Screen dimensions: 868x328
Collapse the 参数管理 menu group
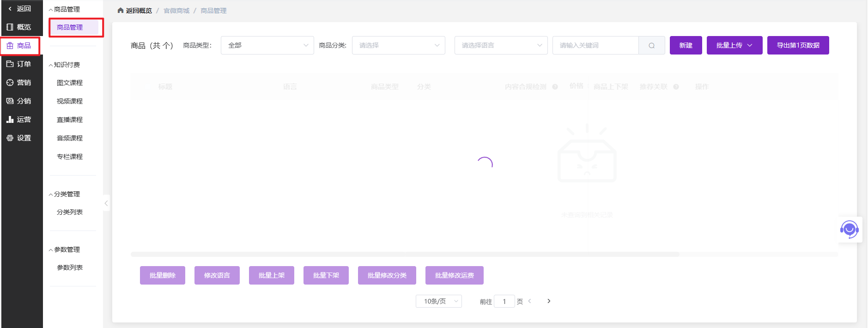point(51,250)
